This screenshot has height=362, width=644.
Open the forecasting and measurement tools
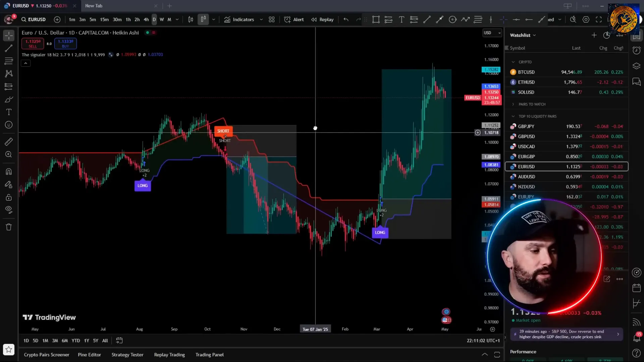point(9,86)
